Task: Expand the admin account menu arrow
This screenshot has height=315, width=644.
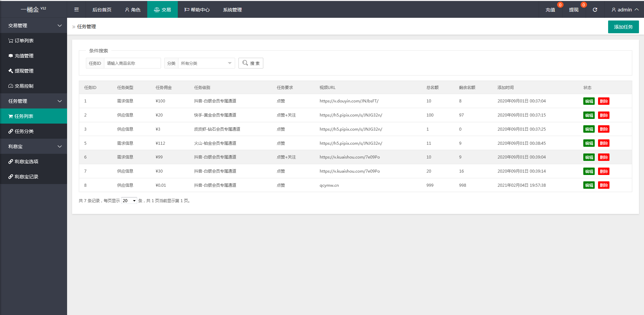Action: (x=637, y=10)
